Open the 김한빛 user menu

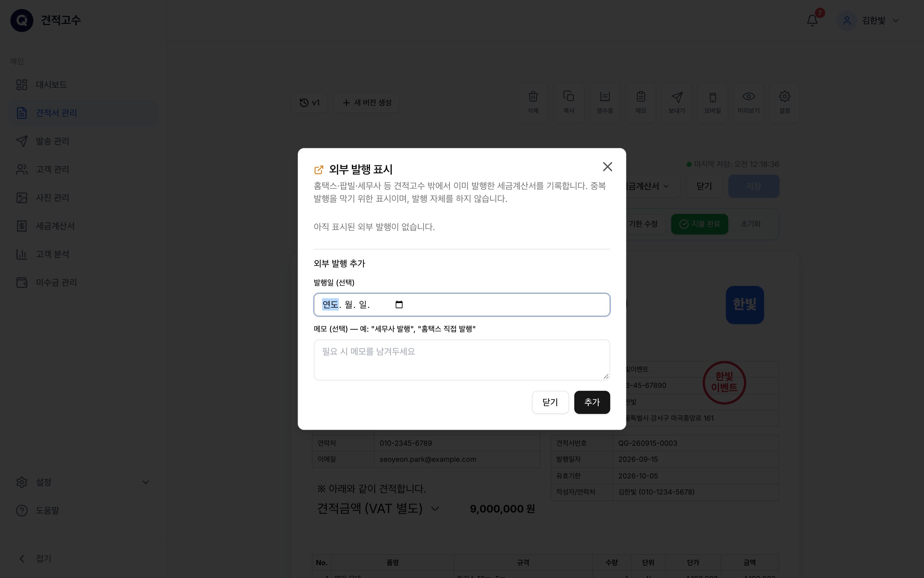[x=868, y=20]
